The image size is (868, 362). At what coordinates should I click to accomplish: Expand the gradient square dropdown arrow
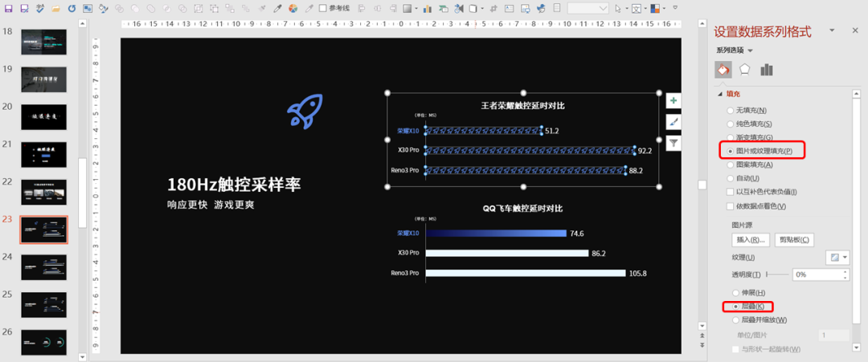[x=416, y=8]
